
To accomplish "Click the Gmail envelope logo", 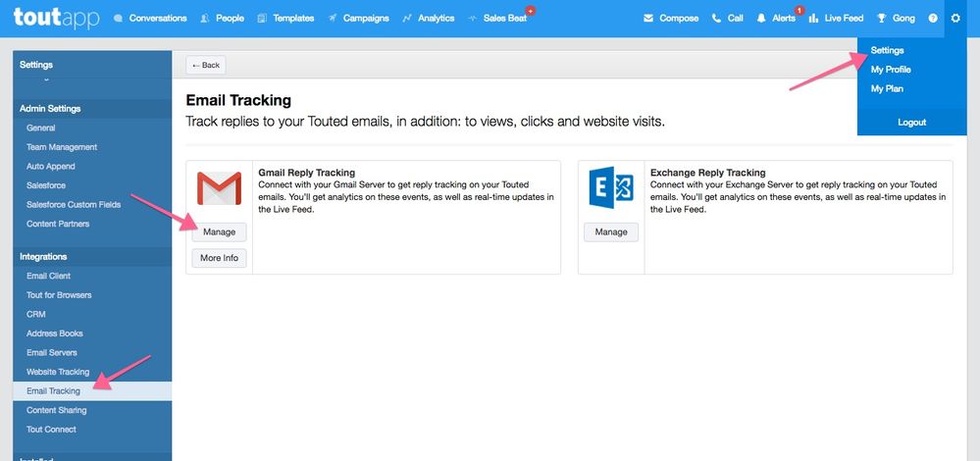I will click(219, 188).
